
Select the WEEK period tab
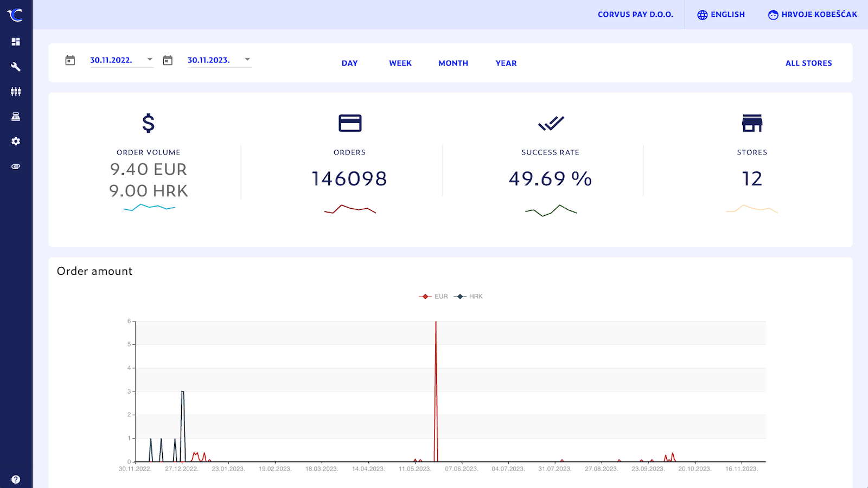click(x=400, y=63)
